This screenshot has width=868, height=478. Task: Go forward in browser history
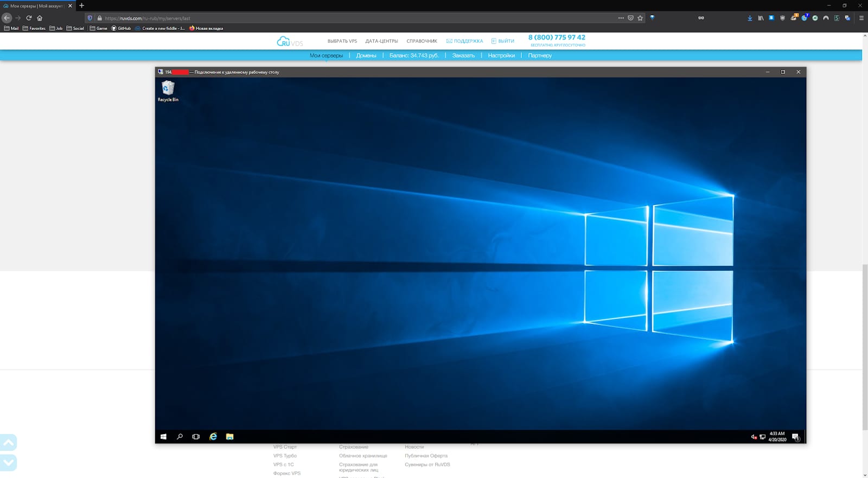18,18
